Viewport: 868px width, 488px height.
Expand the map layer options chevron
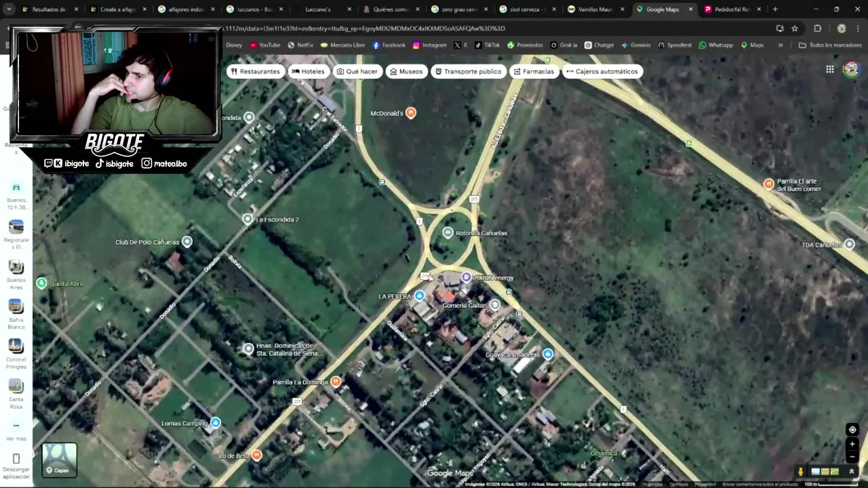(852, 472)
